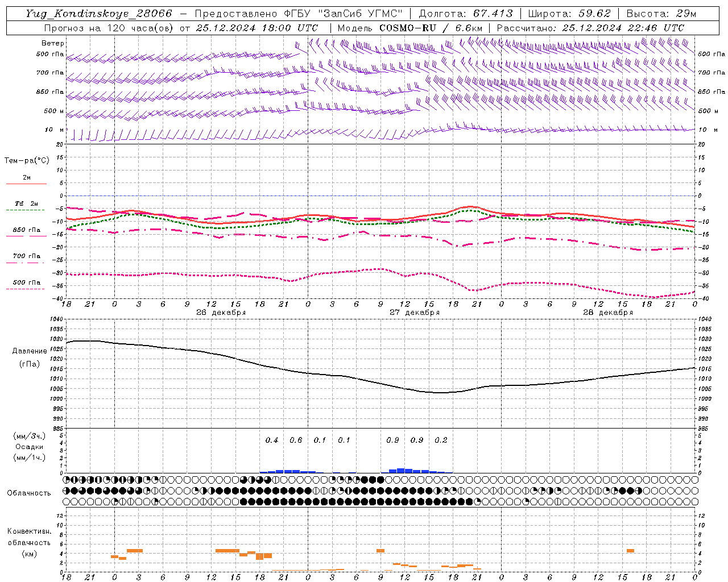Click the '2м' temperature legend line sample
The height and width of the screenshot is (582, 728).
(26, 184)
